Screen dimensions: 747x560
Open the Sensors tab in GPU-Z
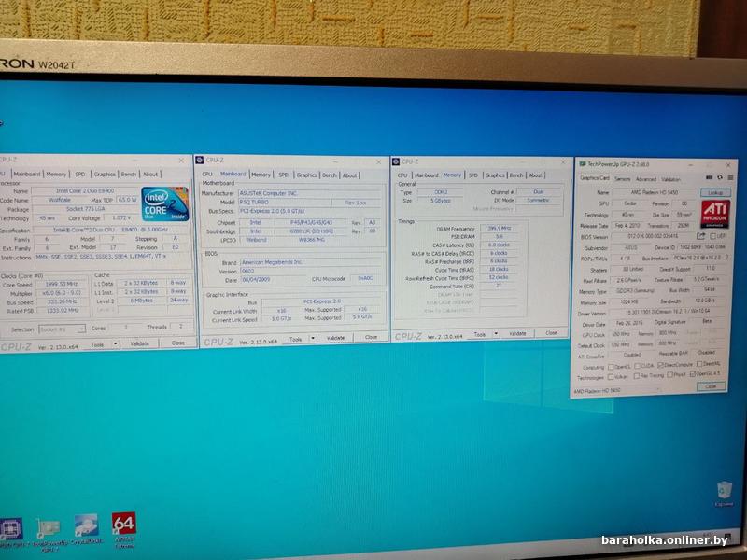tap(621, 178)
